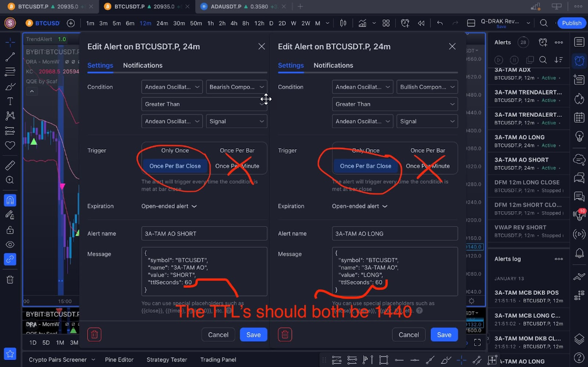Remove drawings with the left toolbar trash icon
The width and height of the screenshot is (588, 367).
coord(10,280)
